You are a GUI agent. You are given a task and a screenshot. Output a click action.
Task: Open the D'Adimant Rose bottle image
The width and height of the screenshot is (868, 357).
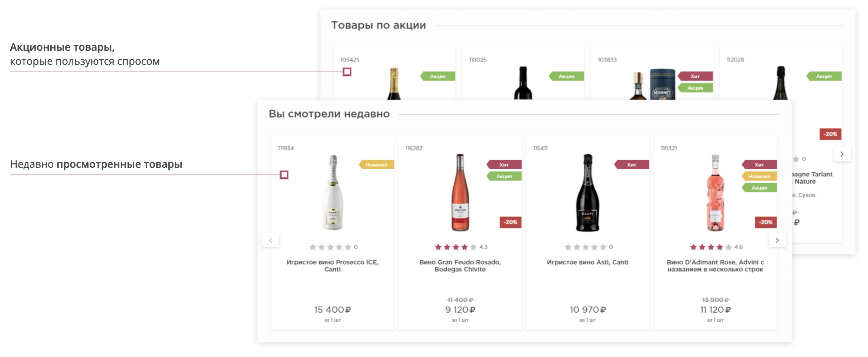[x=715, y=193]
